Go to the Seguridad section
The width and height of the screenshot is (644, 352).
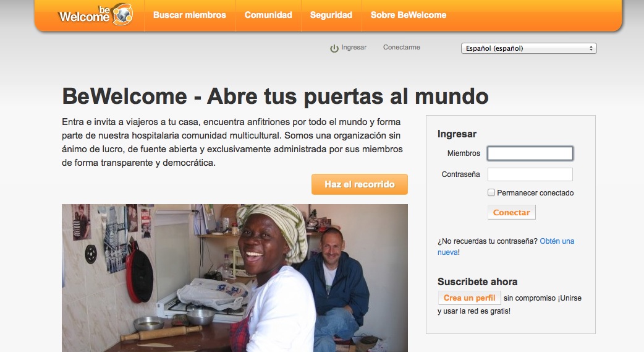click(331, 15)
